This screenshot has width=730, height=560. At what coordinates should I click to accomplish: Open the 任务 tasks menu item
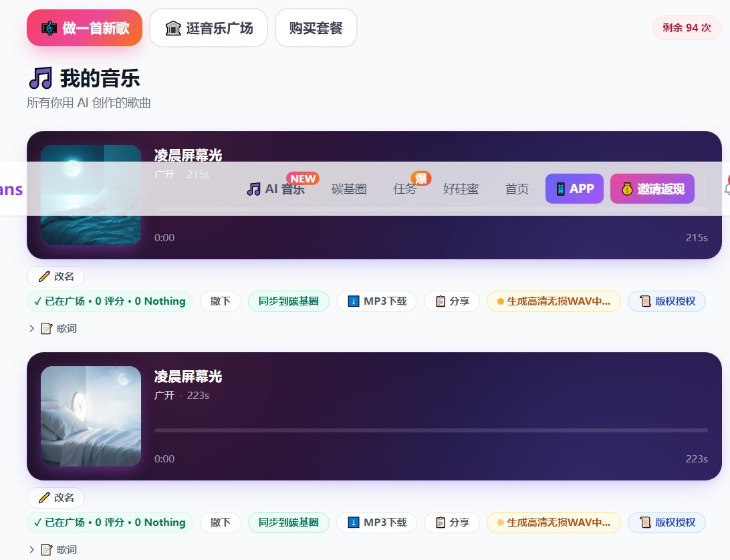pos(405,189)
